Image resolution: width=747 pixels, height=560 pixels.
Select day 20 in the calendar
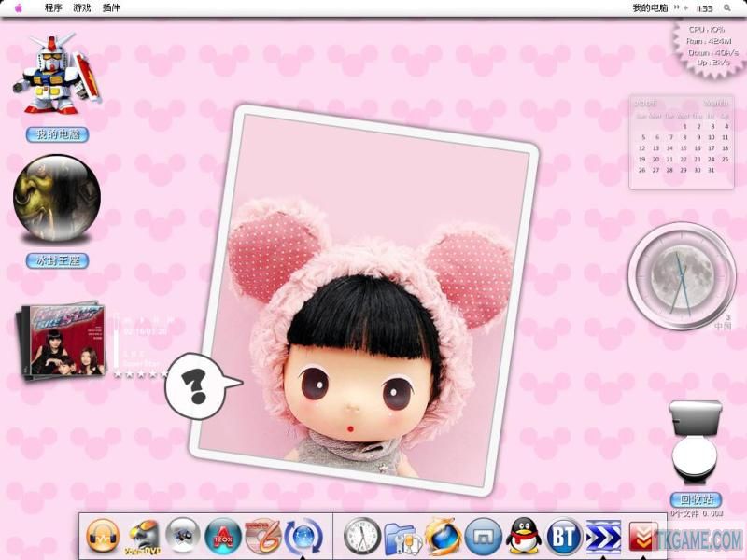[x=656, y=159]
